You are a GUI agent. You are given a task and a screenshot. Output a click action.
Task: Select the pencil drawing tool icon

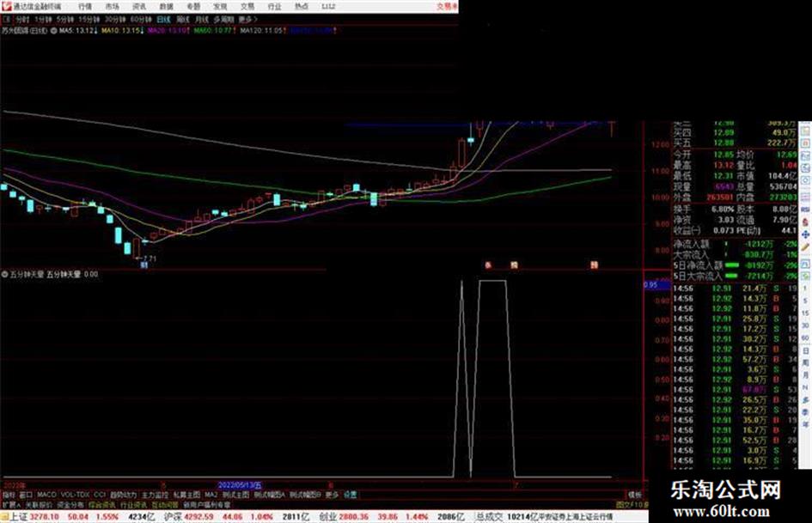coord(805,247)
